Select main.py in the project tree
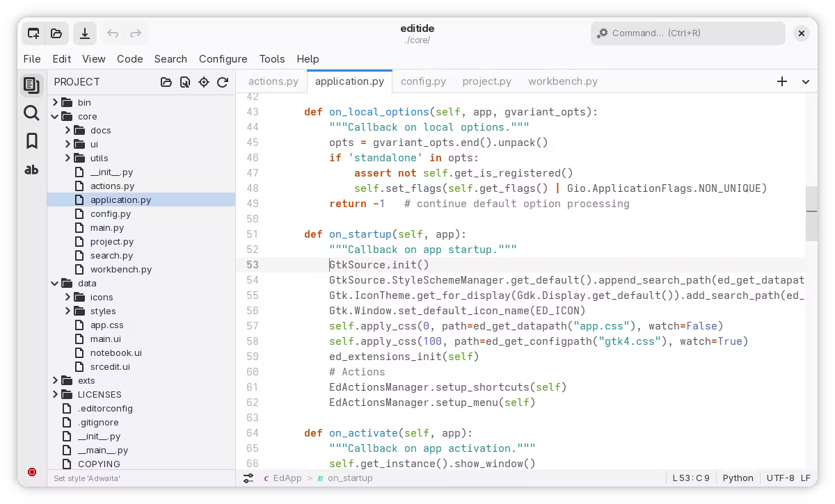 click(x=107, y=227)
